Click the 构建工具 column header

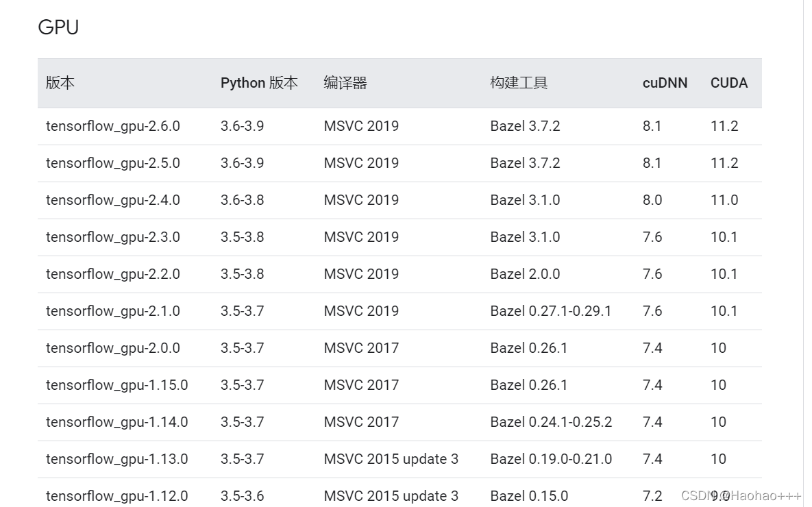pyautogui.click(x=519, y=83)
